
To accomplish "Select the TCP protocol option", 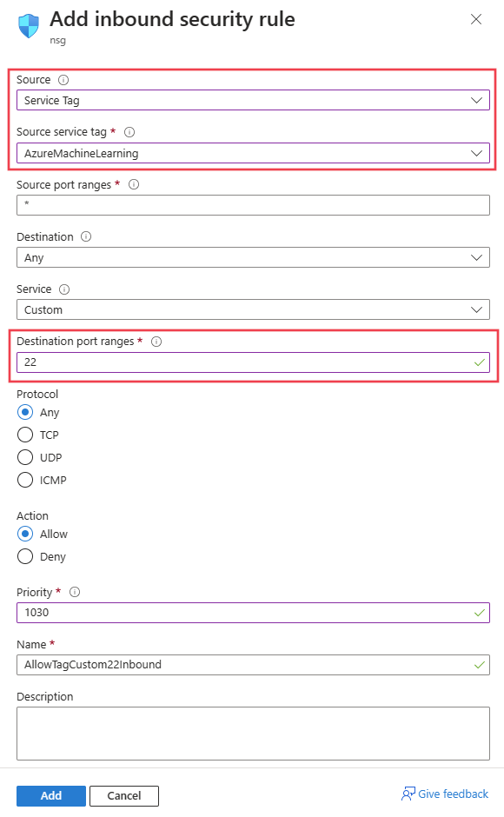I will click(25, 435).
